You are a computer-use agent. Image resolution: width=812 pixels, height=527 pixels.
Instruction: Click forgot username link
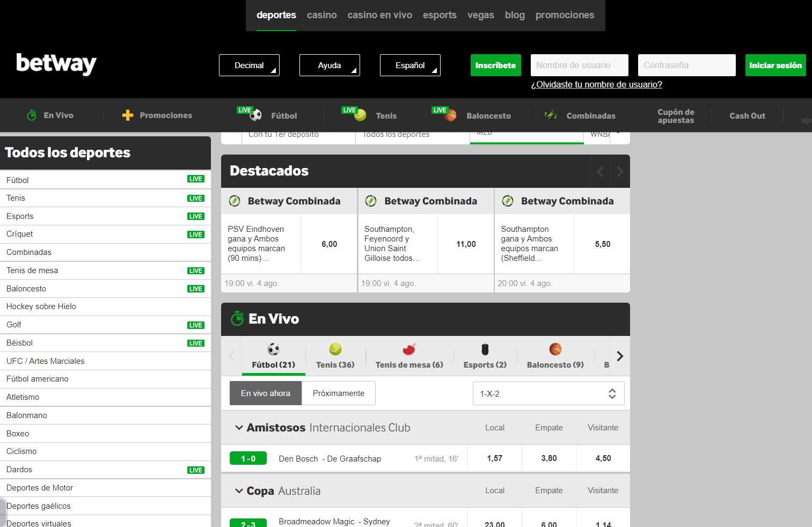click(596, 84)
